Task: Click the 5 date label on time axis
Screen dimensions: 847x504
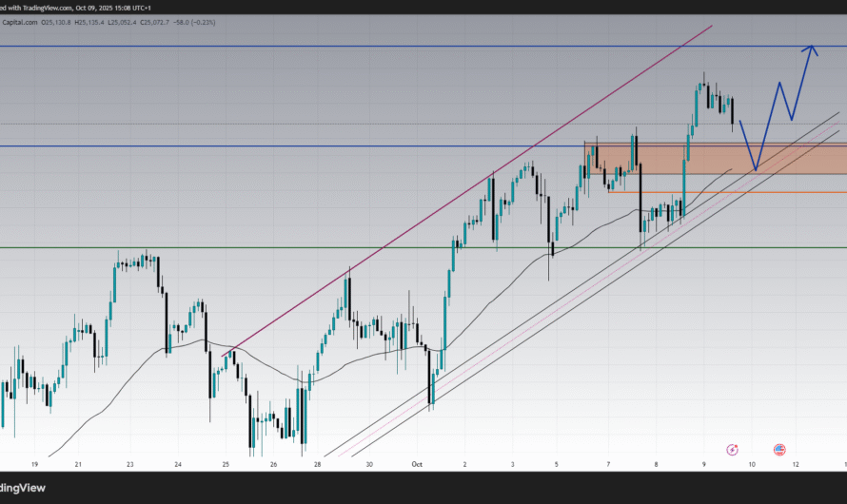Action: [x=557, y=465]
